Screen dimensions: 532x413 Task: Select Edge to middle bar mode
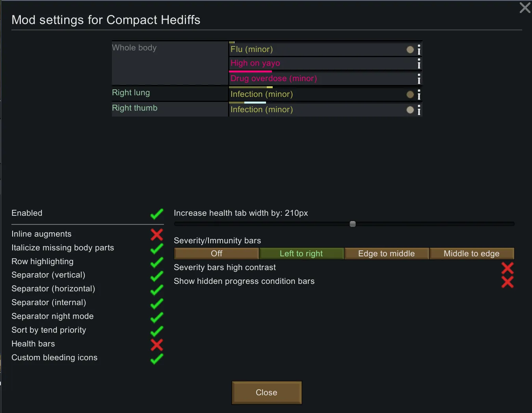tap(386, 254)
